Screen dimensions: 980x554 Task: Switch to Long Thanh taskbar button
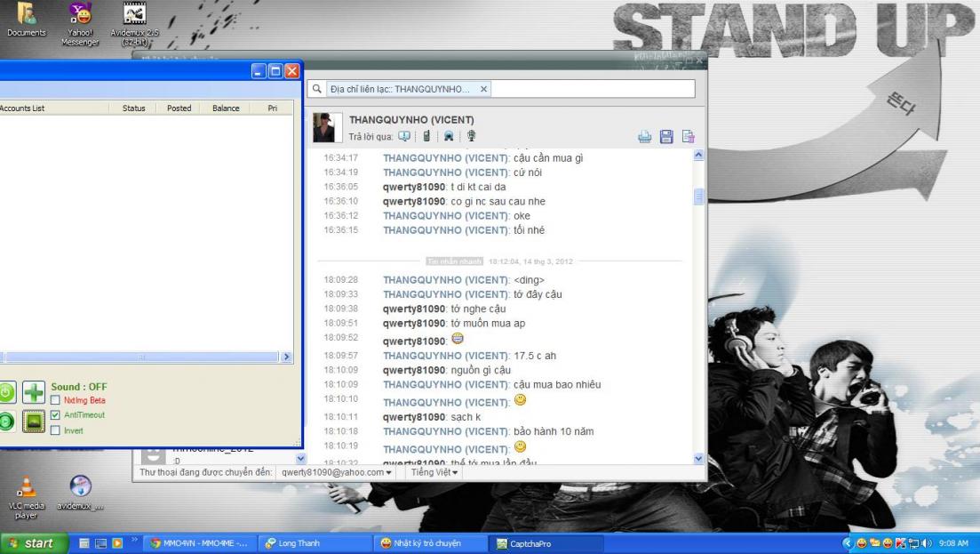[x=315, y=543]
